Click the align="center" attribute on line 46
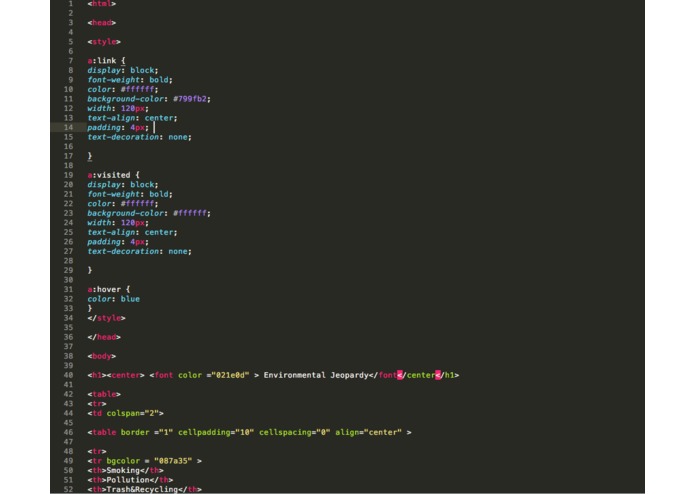This screenshot has height=494, width=695. [368, 432]
